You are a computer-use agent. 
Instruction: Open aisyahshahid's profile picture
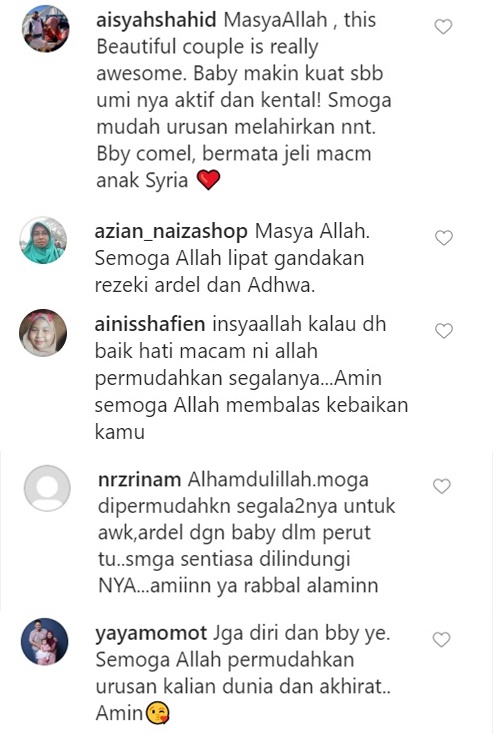pyautogui.click(x=45, y=28)
